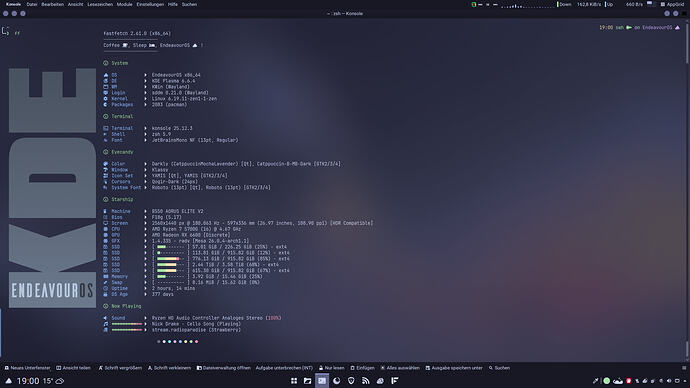Toggle the Nur lesen option
This screenshot has width=690, height=388.
point(331,368)
